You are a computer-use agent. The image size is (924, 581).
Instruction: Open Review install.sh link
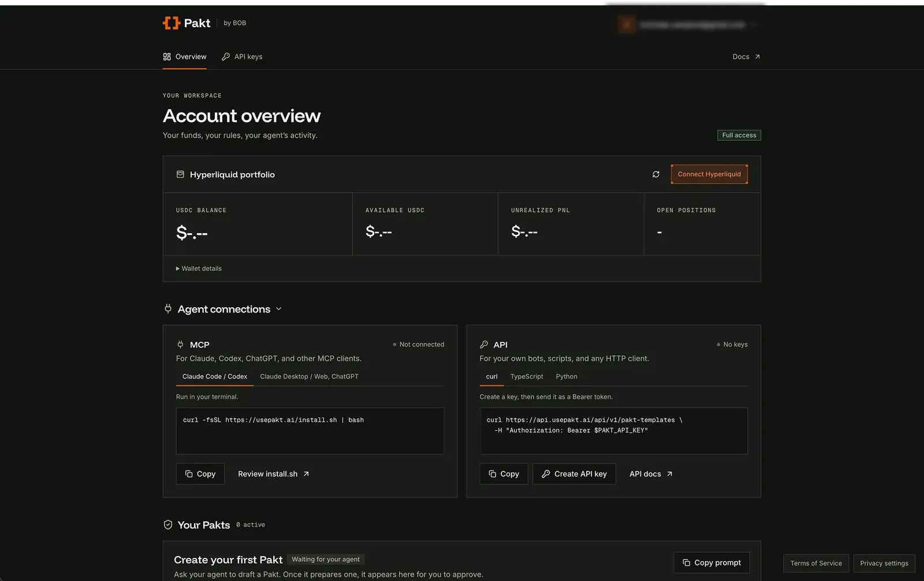[274, 474]
